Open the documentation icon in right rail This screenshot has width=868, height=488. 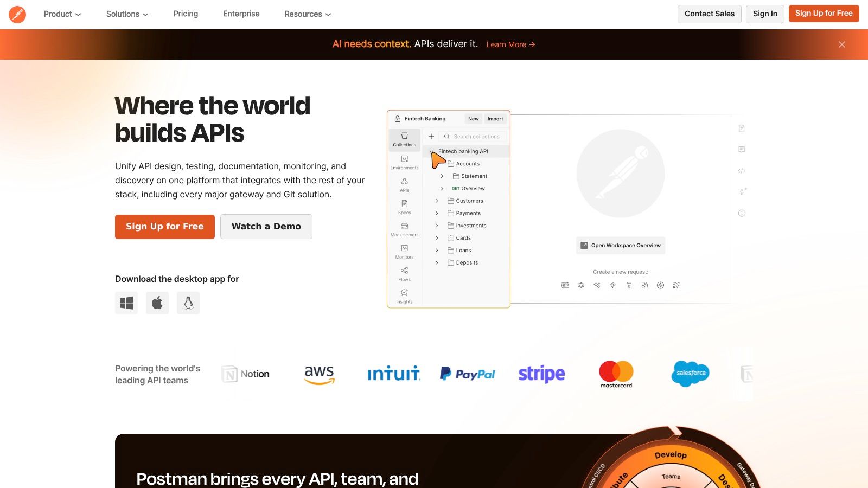tap(742, 129)
